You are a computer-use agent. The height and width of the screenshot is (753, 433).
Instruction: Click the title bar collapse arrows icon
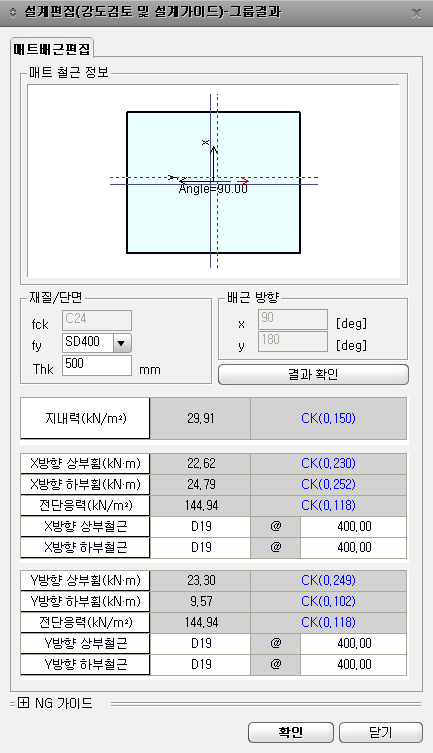click(12, 12)
